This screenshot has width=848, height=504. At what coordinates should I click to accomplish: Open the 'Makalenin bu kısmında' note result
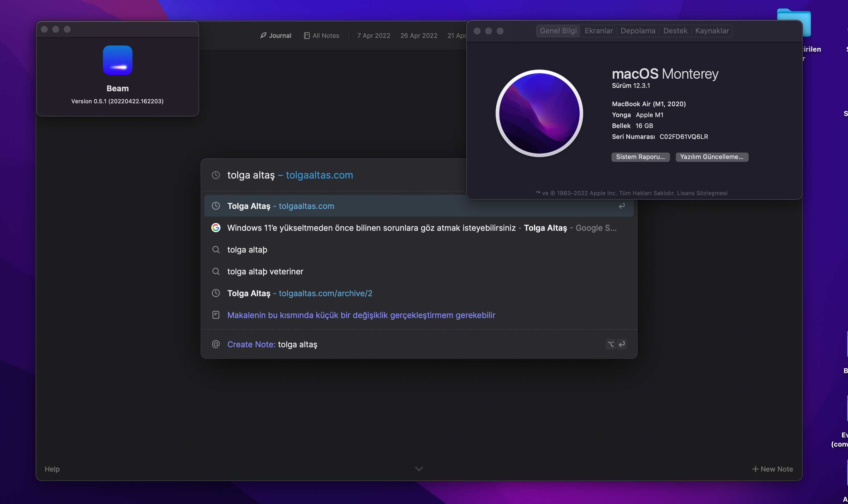[419, 315]
